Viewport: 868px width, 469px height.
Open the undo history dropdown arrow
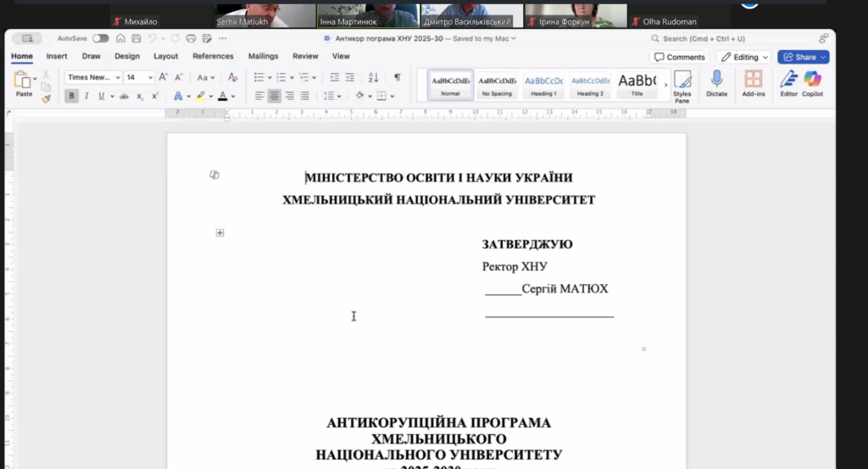point(163,39)
